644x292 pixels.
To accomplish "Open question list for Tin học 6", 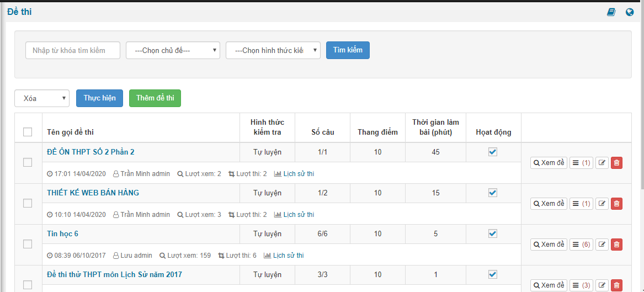I will click(581, 245).
